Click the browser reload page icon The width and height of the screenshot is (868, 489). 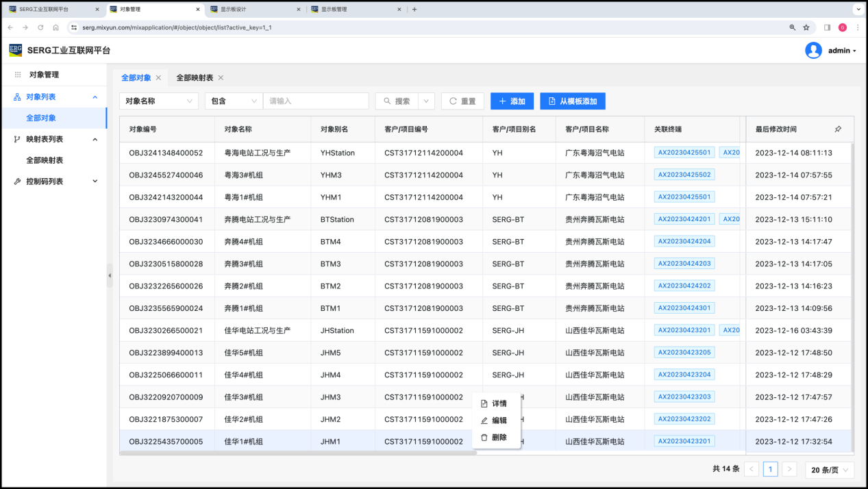[40, 27]
